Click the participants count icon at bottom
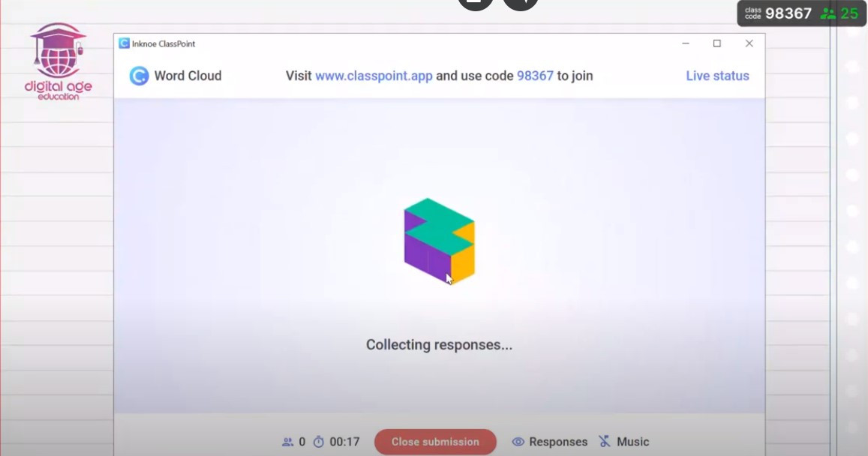This screenshot has width=868, height=456. 288,442
